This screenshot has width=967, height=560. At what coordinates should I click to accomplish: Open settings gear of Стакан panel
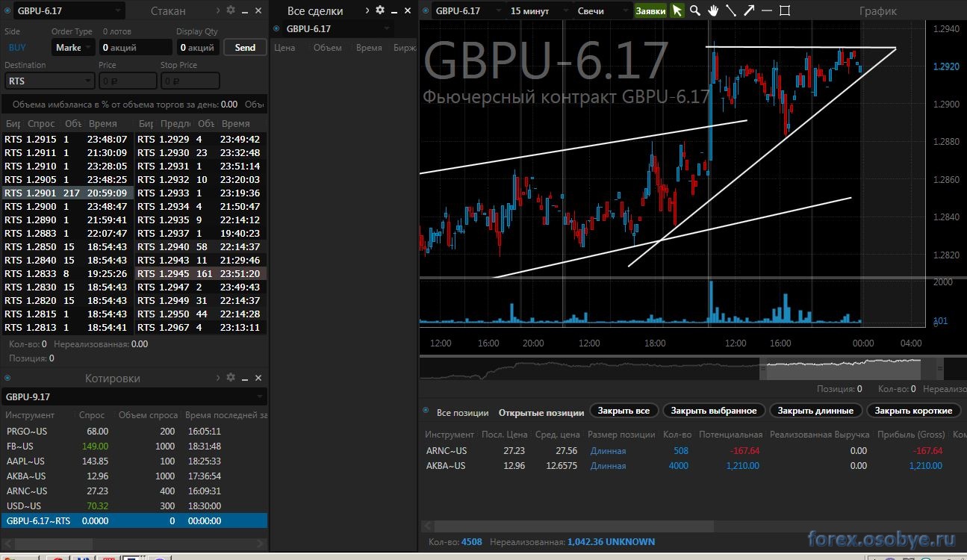[x=231, y=10]
